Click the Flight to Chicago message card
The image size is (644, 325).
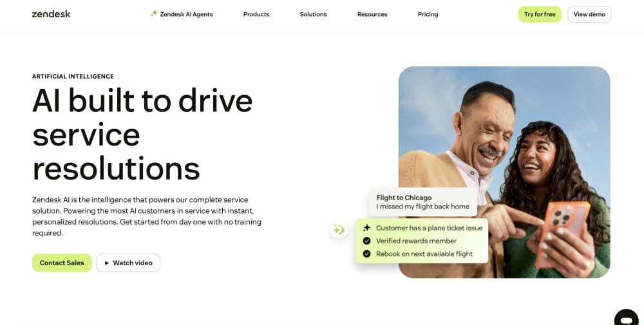click(x=422, y=202)
